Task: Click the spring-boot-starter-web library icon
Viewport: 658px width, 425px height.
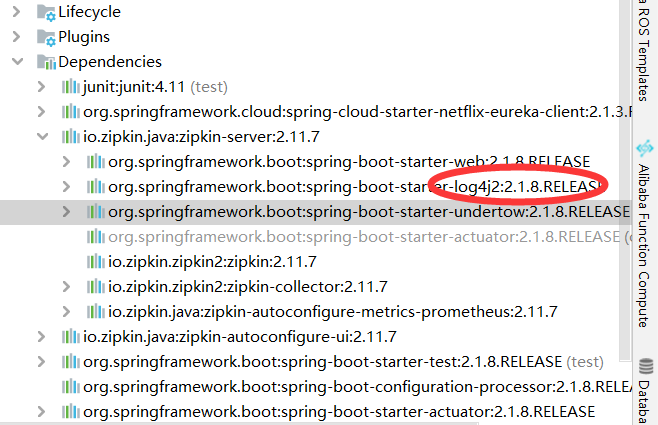Action: (x=96, y=162)
